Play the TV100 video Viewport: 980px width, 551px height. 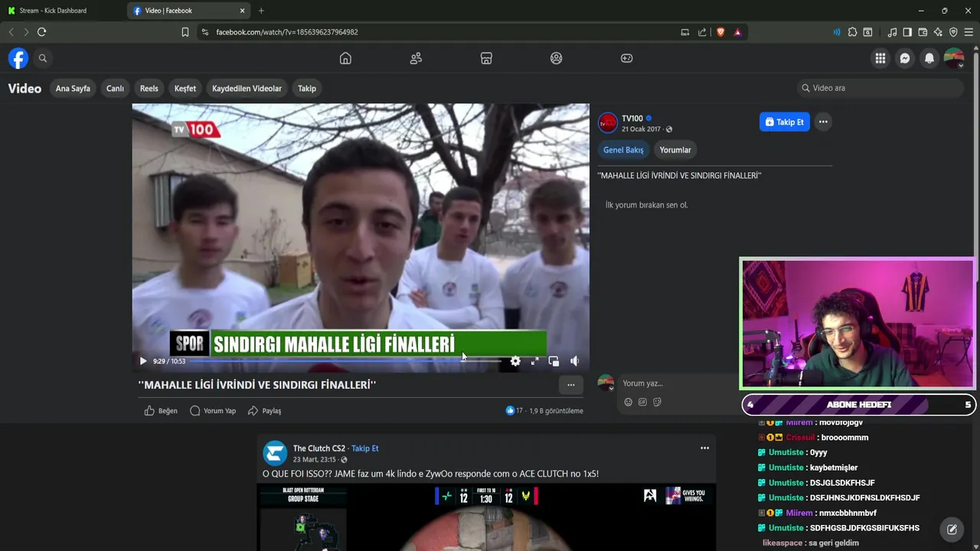[142, 361]
